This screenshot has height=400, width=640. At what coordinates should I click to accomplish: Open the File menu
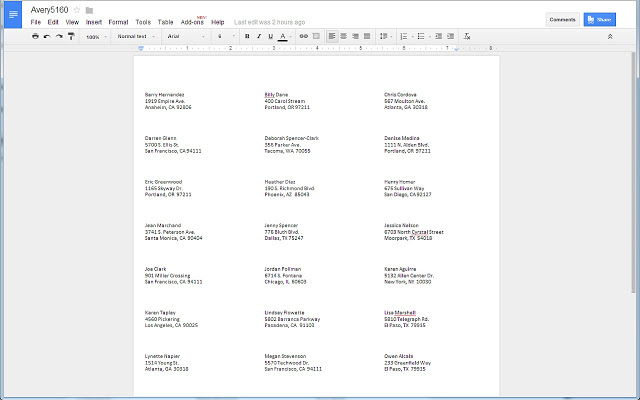(36, 22)
